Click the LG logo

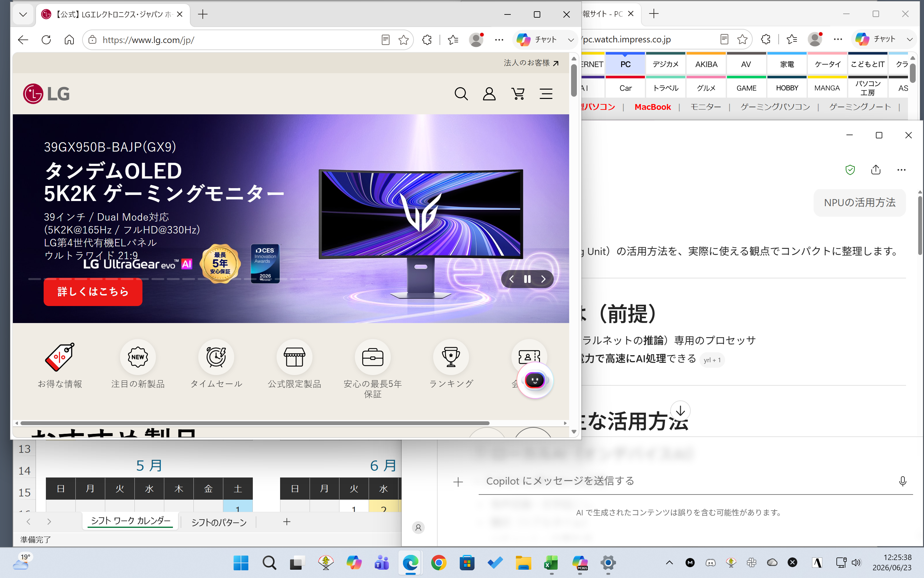(47, 94)
